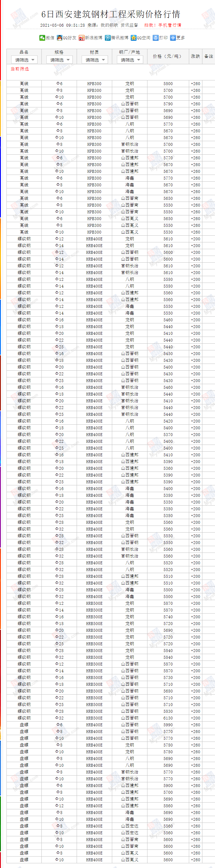
Task: Open the 规格 filter dropdown
Action: (x=59, y=60)
